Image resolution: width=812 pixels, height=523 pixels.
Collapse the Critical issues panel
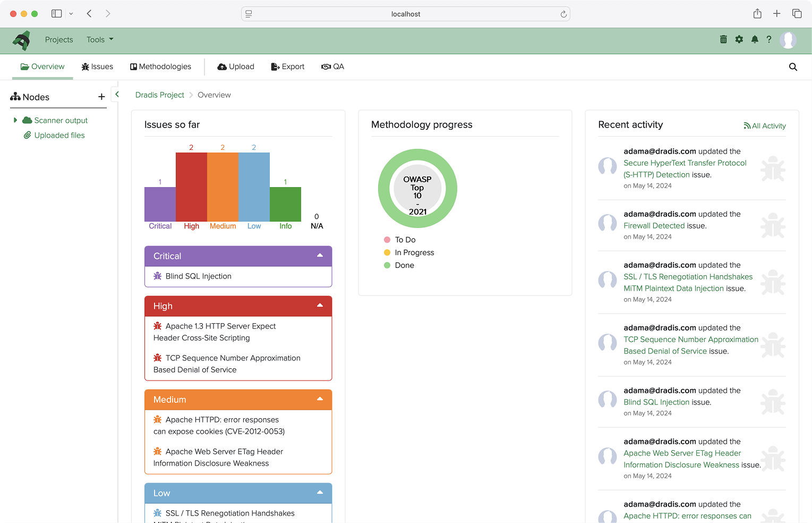320,256
